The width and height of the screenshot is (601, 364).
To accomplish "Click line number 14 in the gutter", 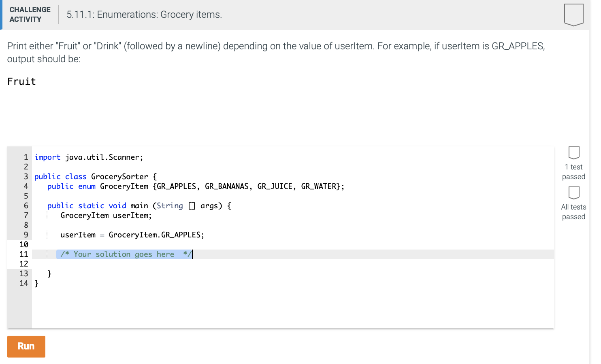I will pyautogui.click(x=24, y=284).
